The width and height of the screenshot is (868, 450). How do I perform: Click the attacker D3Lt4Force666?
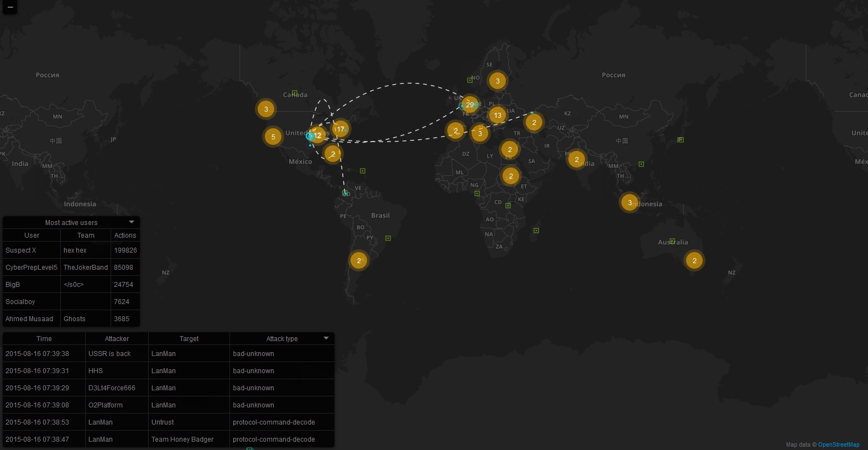click(x=112, y=388)
